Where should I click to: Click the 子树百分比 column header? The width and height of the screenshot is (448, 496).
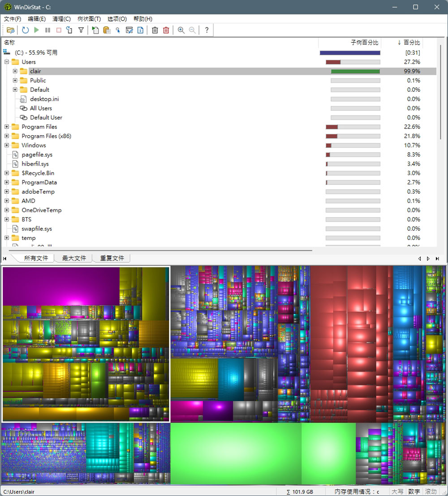pos(365,43)
